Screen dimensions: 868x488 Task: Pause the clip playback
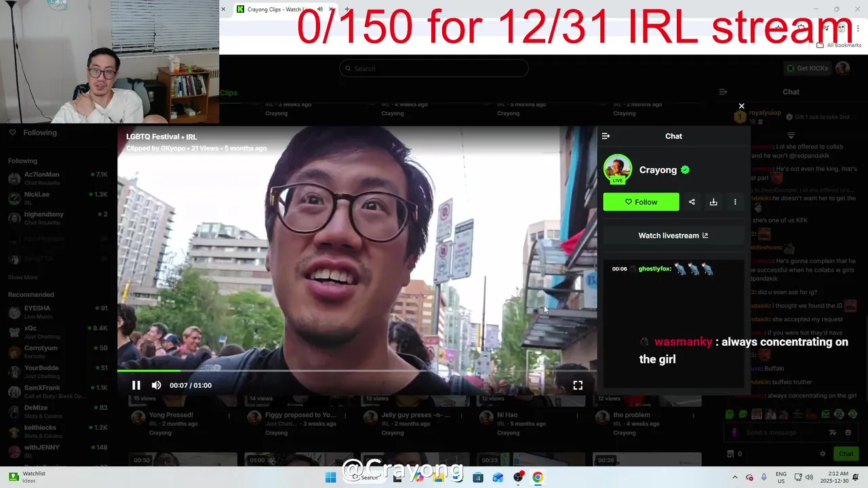coord(136,385)
